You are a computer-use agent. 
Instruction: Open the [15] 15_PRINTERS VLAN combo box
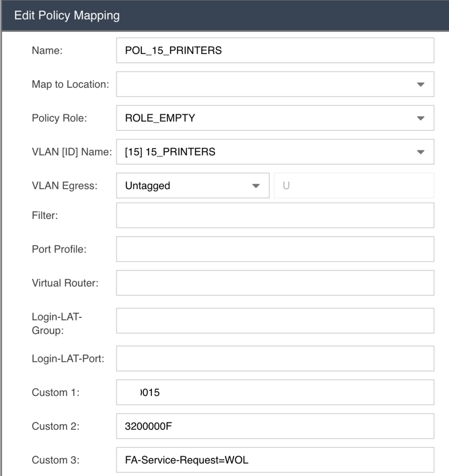tap(275, 152)
